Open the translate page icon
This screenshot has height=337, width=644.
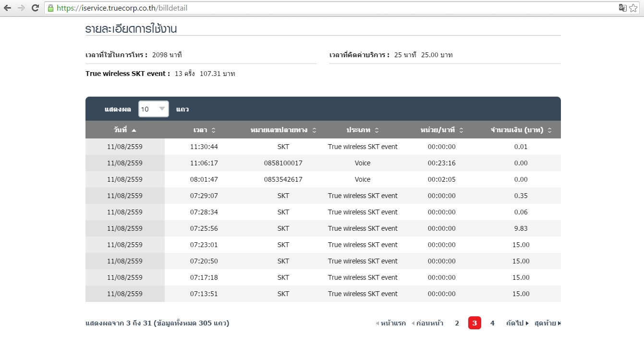tap(623, 8)
